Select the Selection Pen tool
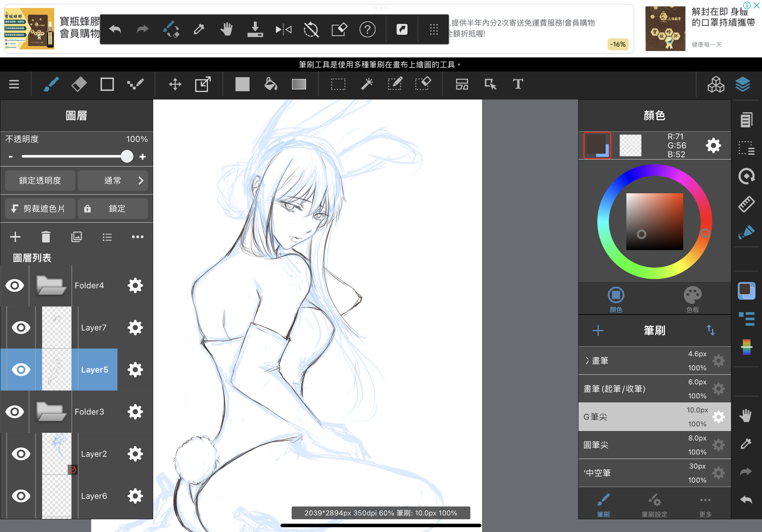 coord(395,84)
